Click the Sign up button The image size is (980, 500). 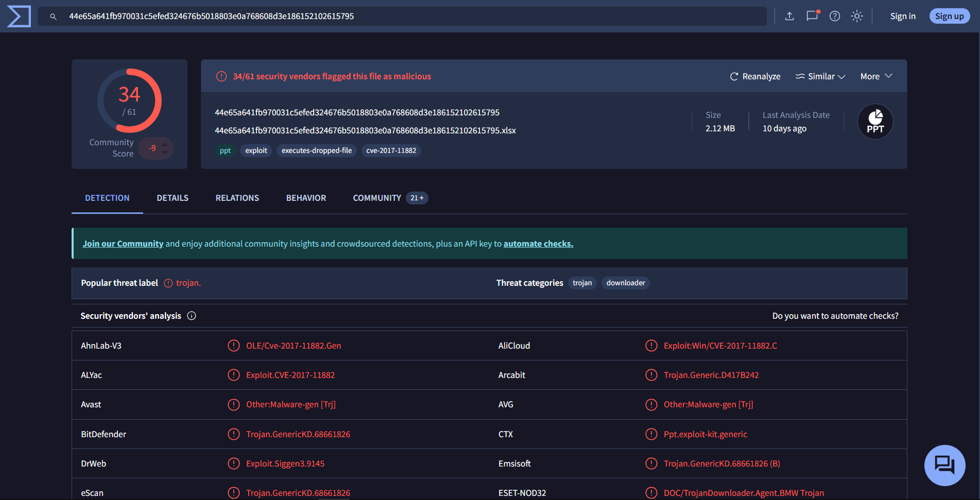coord(949,16)
